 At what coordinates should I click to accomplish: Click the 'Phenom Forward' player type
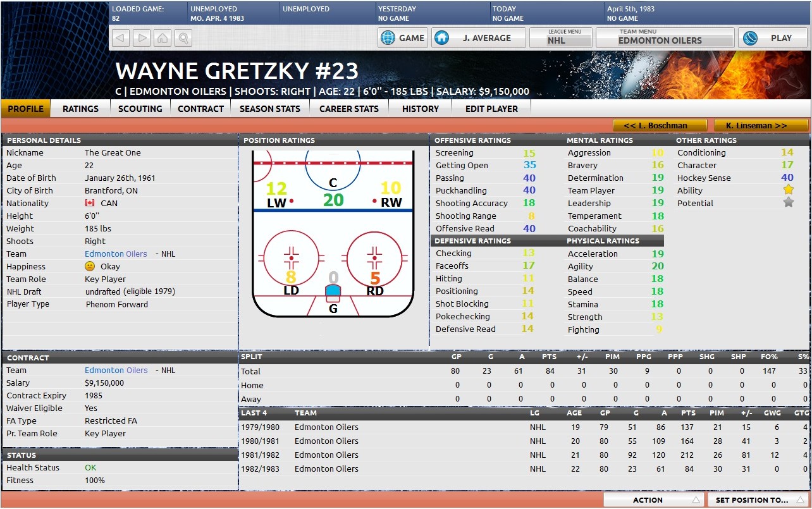click(x=117, y=304)
